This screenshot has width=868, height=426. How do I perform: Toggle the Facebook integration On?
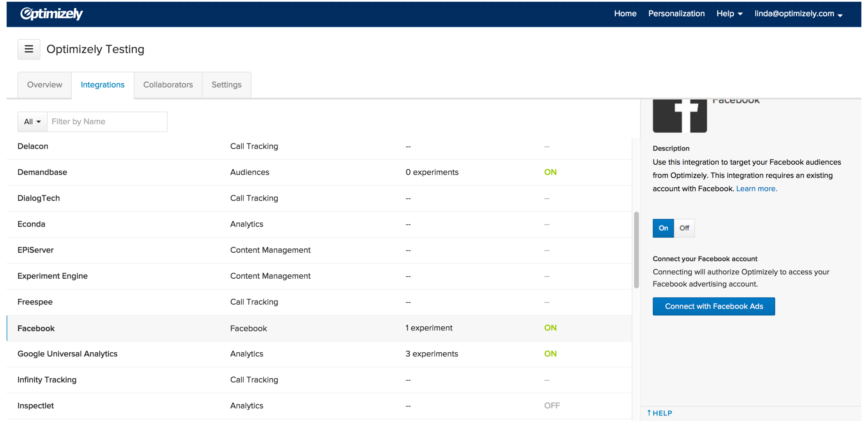(663, 228)
